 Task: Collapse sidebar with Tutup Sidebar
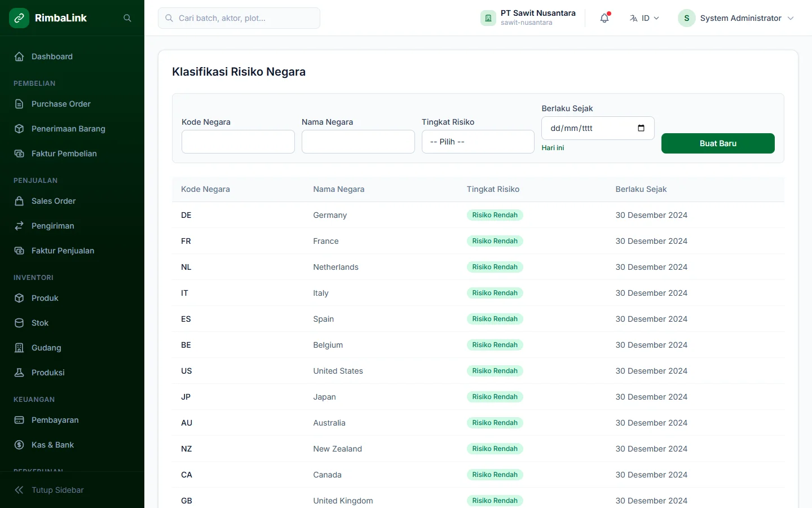point(72,490)
